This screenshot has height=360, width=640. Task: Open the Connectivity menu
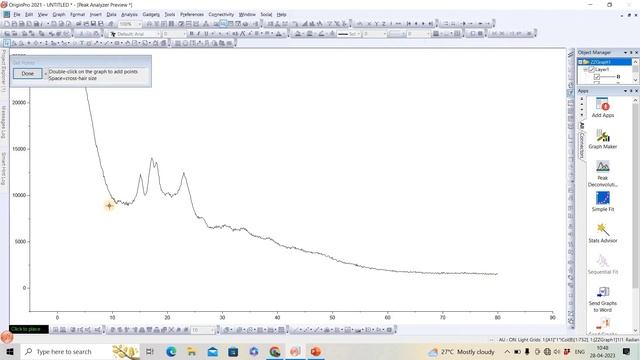(x=221, y=14)
